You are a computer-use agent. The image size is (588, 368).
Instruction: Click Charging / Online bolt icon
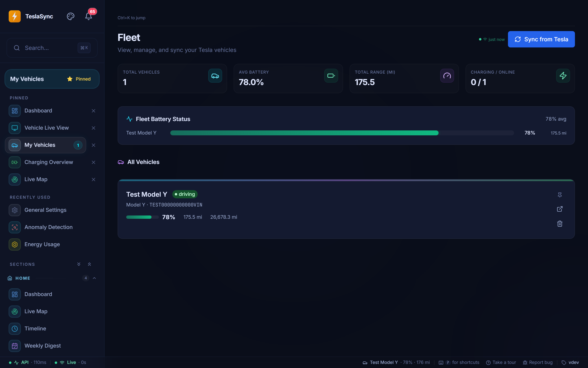pos(563,76)
